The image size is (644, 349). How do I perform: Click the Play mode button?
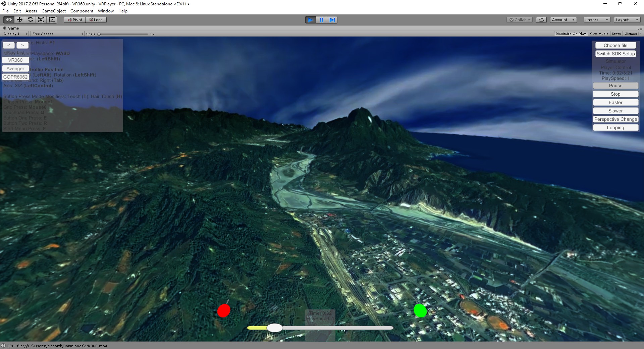(x=311, y=20)
